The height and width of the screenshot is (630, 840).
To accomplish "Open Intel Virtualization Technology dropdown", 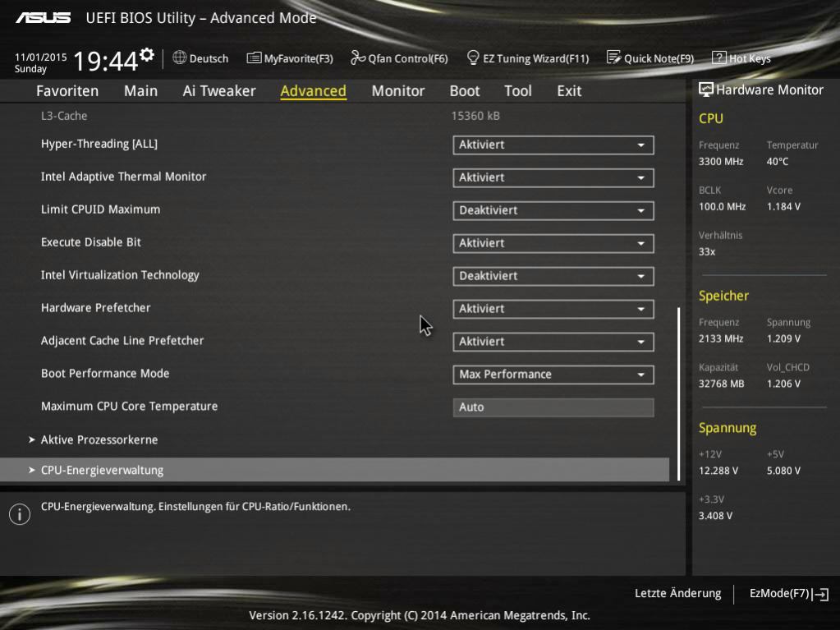I will coord(553,277).
